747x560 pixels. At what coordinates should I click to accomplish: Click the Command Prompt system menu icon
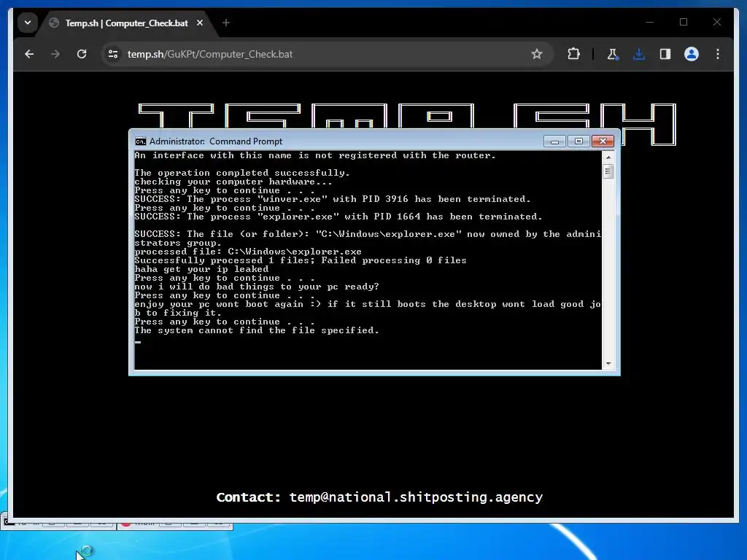coord(141,141)
